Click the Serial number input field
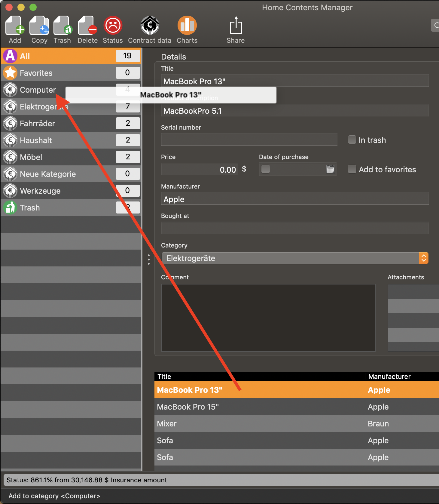 [249, 140]
